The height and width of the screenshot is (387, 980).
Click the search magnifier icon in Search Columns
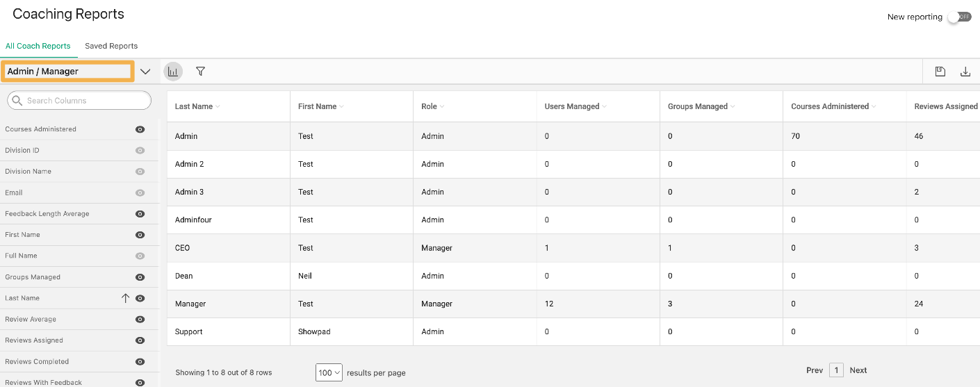pos(18,101)
